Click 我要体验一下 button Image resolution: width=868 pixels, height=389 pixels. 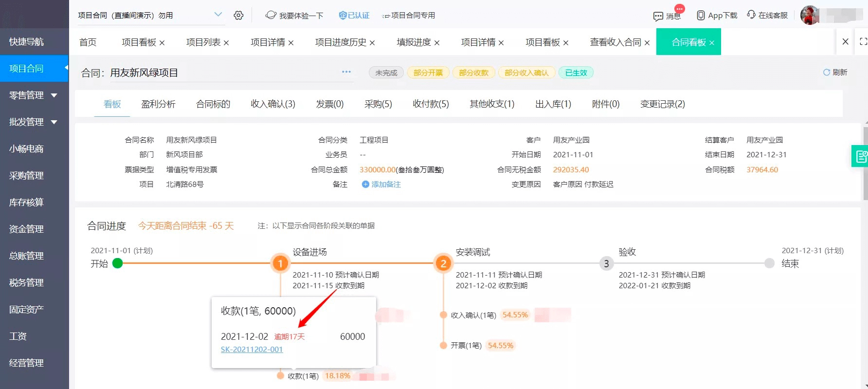click(295, 16)
